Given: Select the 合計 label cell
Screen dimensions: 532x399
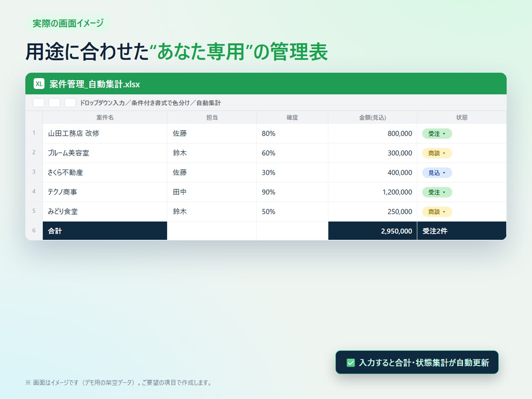Looking at the screenshot, I should [x=105, y=231].
